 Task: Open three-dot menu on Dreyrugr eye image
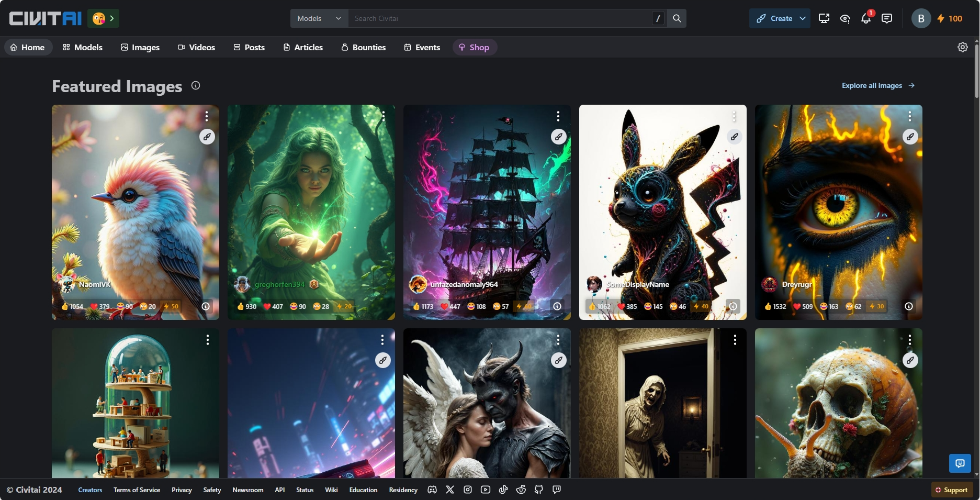point(910,116)
